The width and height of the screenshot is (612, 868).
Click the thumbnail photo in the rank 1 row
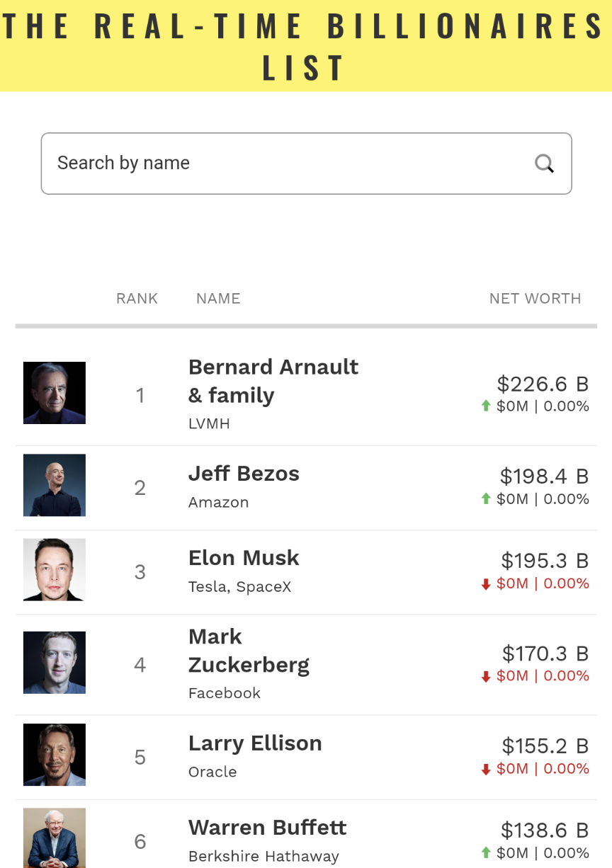coord(55,393)
